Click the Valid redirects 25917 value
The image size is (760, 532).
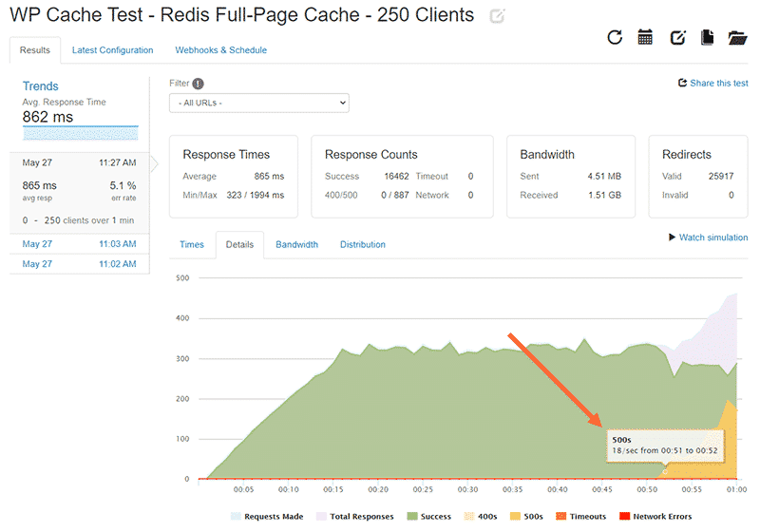point(721,176)
